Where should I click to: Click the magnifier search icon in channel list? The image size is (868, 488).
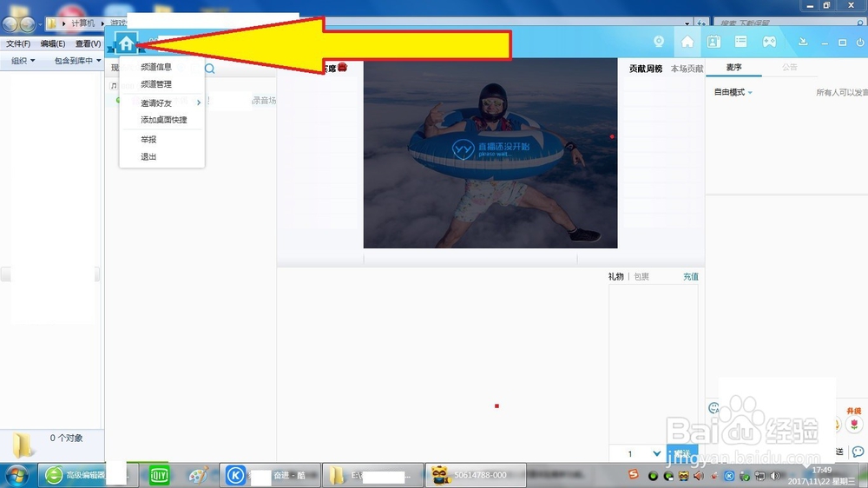tap(210, 69)
